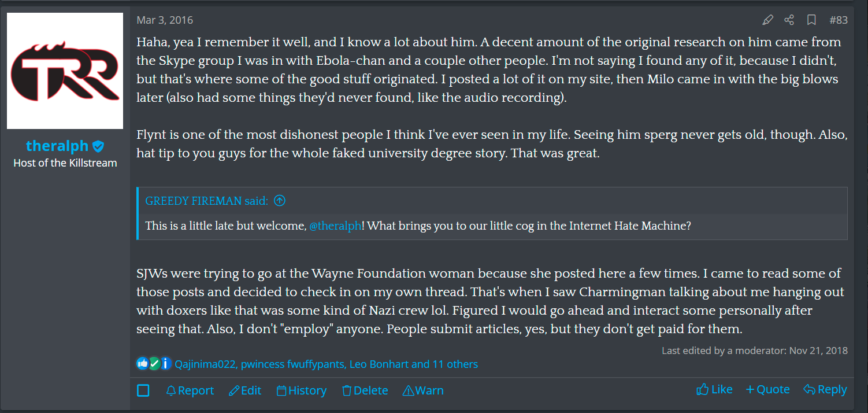Click the @theralph mention in the quote
Screen dimensions: 868x413
(x=335, y=226)
